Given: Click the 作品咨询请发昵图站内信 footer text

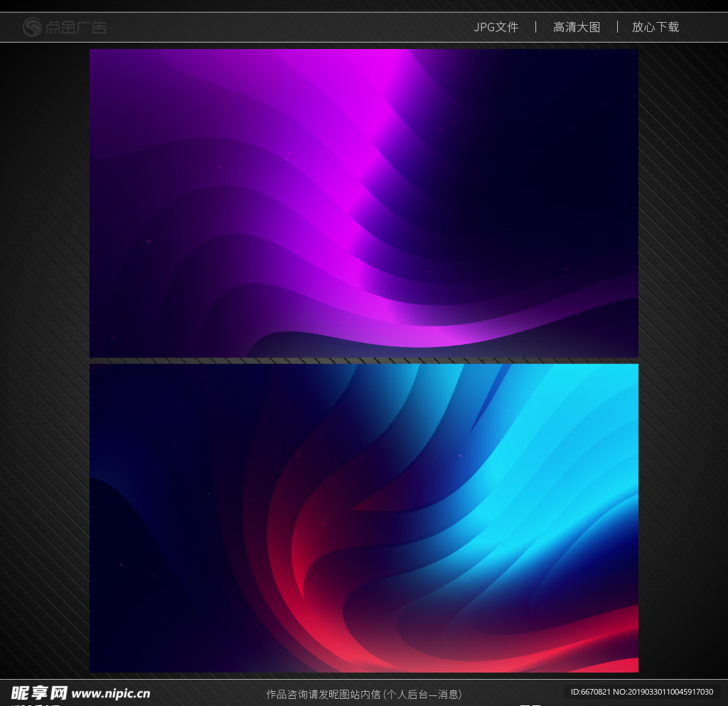Looking at the screenshot, I should click(323, 694).
